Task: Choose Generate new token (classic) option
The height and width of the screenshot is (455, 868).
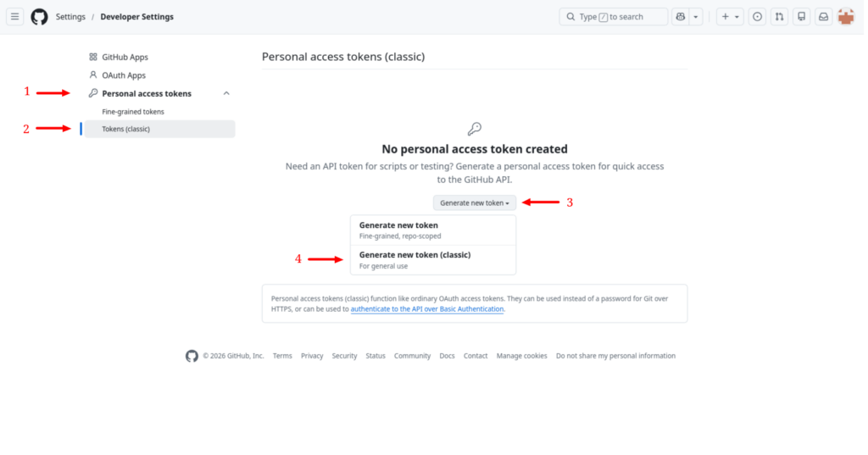Action: tap(433, 260)
